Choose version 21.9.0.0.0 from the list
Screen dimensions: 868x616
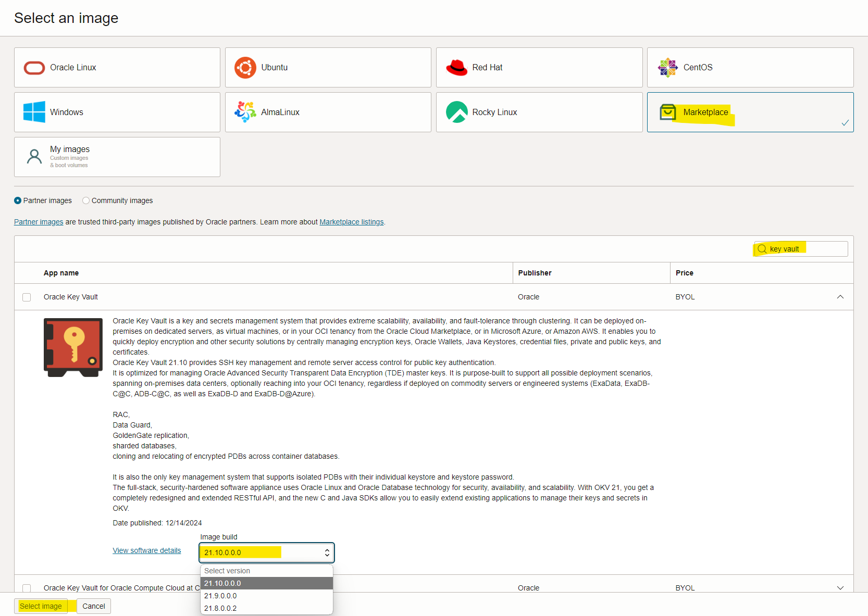pos(220,596)
